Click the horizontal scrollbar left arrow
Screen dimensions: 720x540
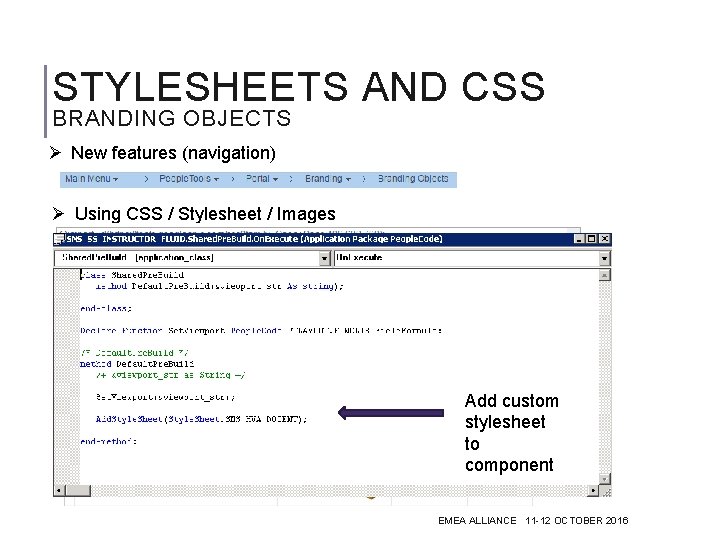pyautogui.click(x=59, y=491)
